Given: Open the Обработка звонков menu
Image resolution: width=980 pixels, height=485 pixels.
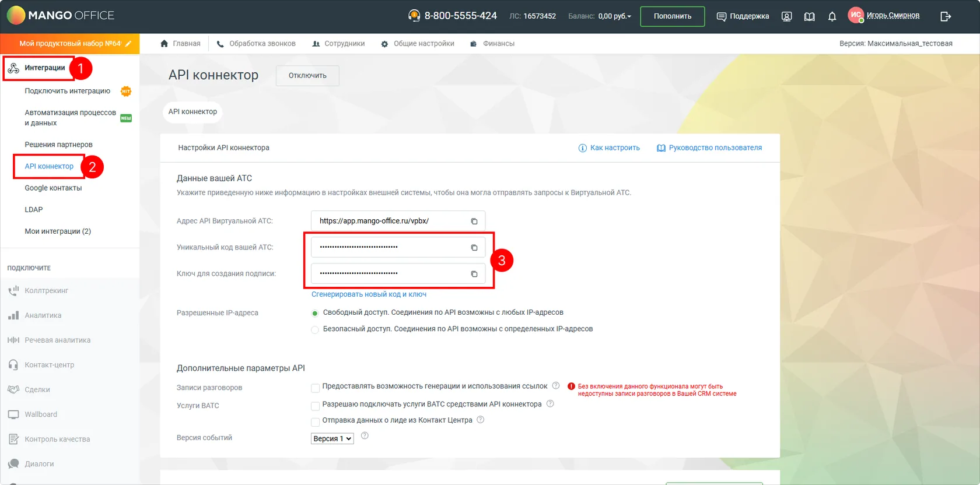Looking at the screenshot, I should (256, 44).
